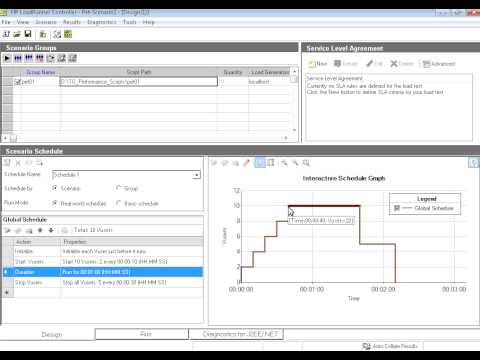Click the New Scenario toolbar icon

pos(6,34)
